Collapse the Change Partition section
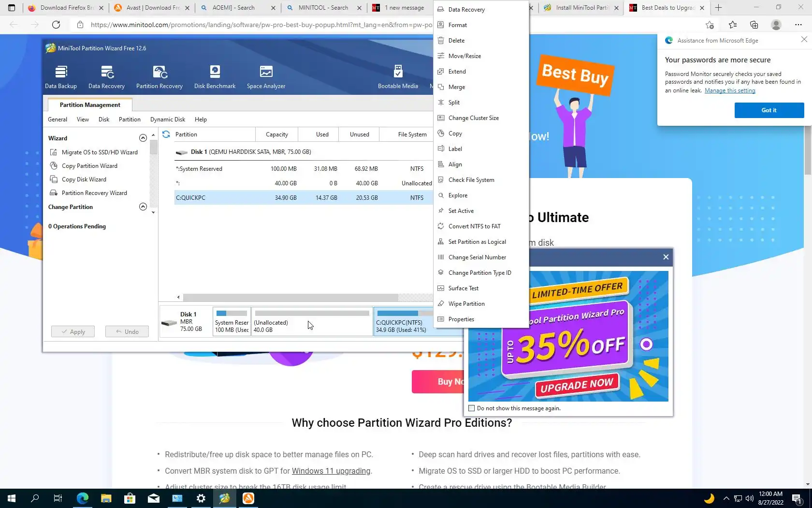Viewport: 812px width, 508px height. [143, 207]
